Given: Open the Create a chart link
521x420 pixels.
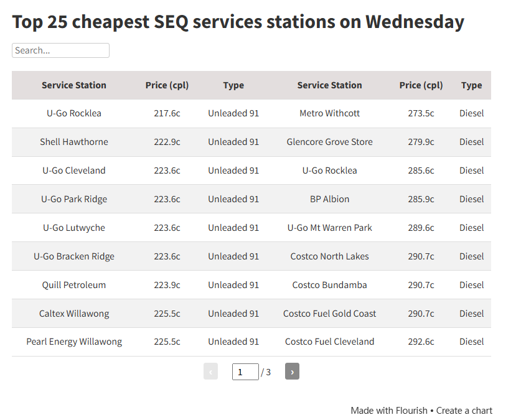Looking at the screenshot, I should coord(464,411).
